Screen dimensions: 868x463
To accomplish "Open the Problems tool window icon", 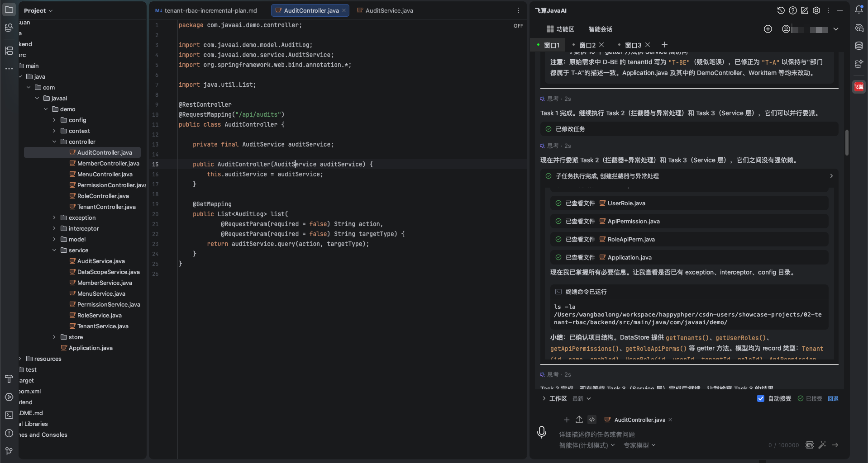I will (x=9, y=433).
